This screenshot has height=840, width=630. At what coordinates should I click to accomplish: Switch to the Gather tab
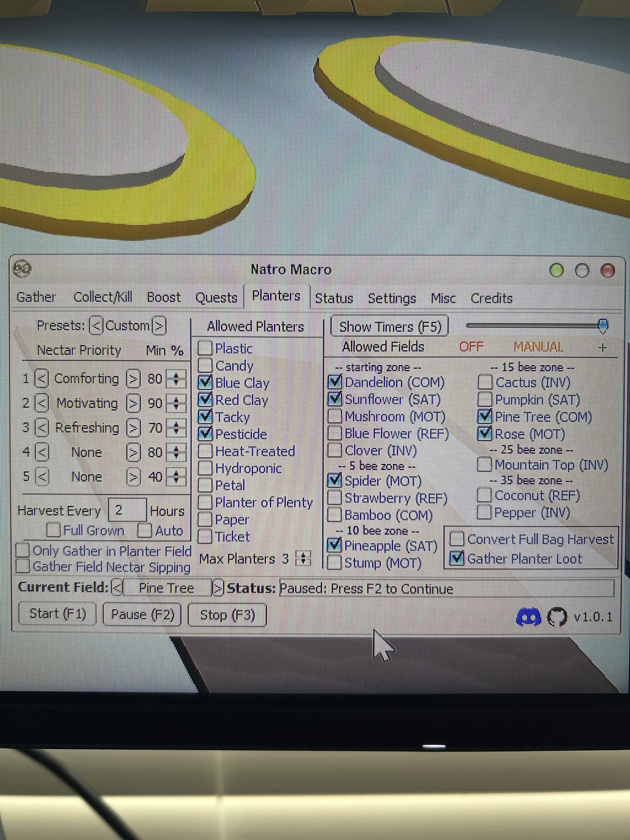36,297
